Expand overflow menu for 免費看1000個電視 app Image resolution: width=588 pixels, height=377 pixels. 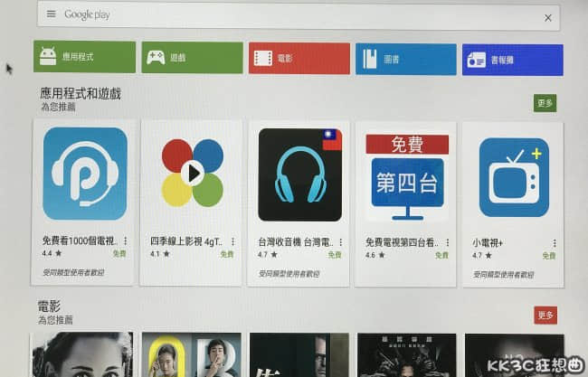(x=125, y=242)
